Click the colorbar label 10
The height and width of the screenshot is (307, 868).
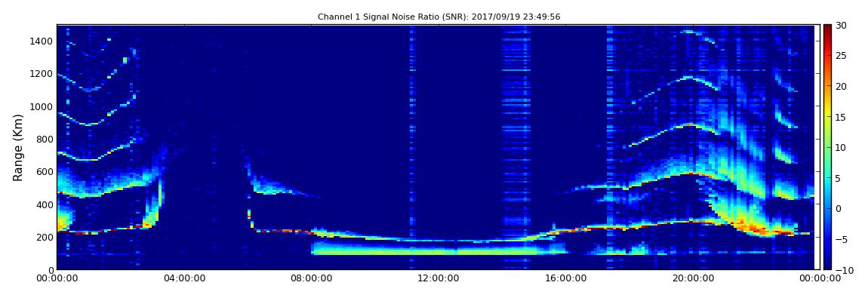click(841, 147)
